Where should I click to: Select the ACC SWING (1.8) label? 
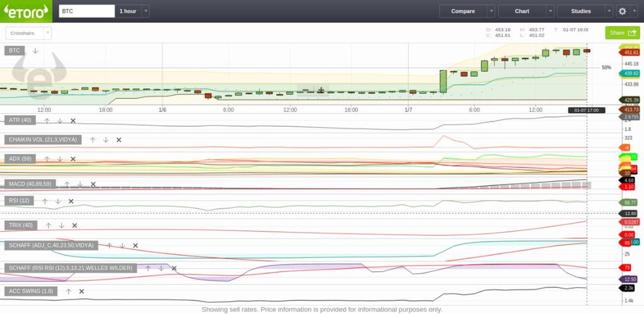[x=31, y=291]
